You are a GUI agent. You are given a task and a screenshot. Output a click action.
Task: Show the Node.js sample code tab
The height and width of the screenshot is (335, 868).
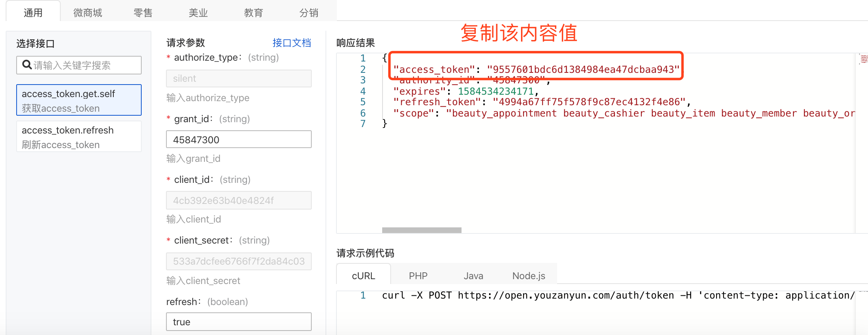pos(529,276)
